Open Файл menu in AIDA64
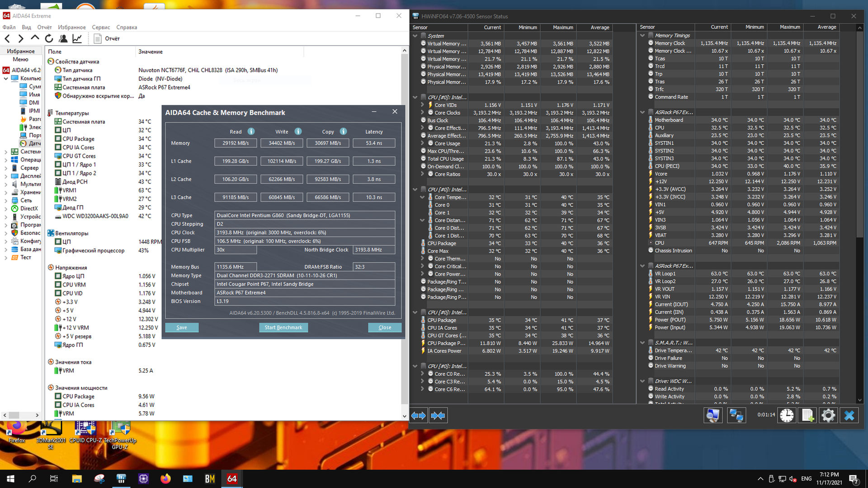The width and height of the screenshot is (868, 488). point(9,27)
